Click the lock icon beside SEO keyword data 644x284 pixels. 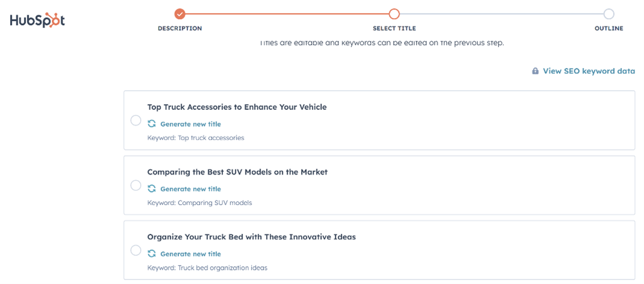coord(535,71)
